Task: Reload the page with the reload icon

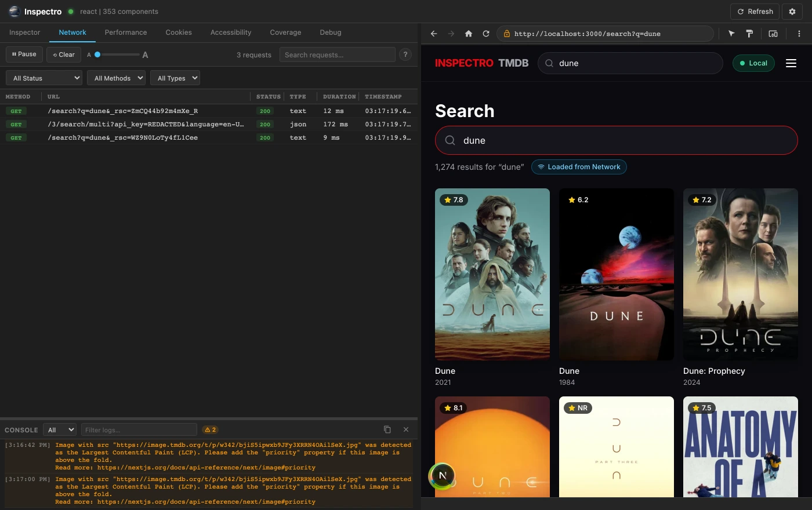Action: [486, 34]
